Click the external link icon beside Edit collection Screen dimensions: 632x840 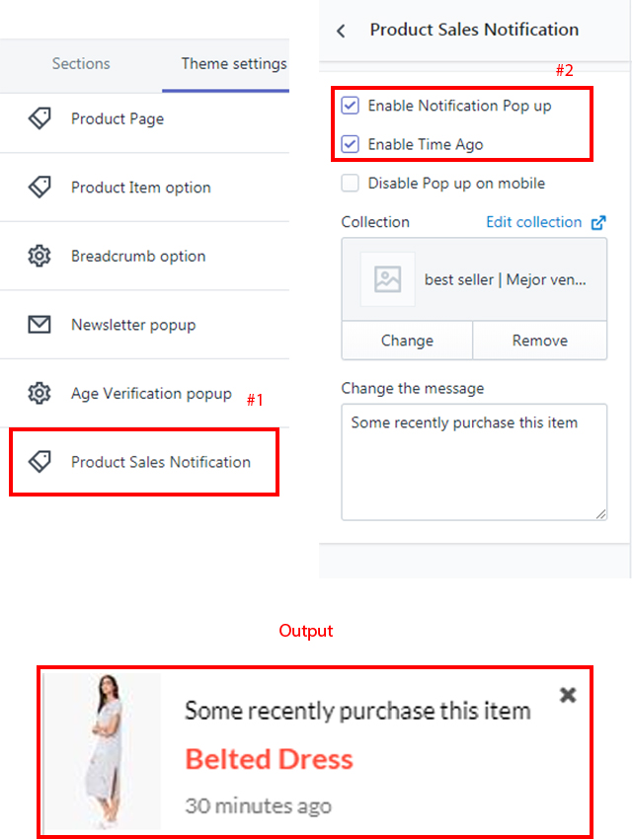[598, 223]
